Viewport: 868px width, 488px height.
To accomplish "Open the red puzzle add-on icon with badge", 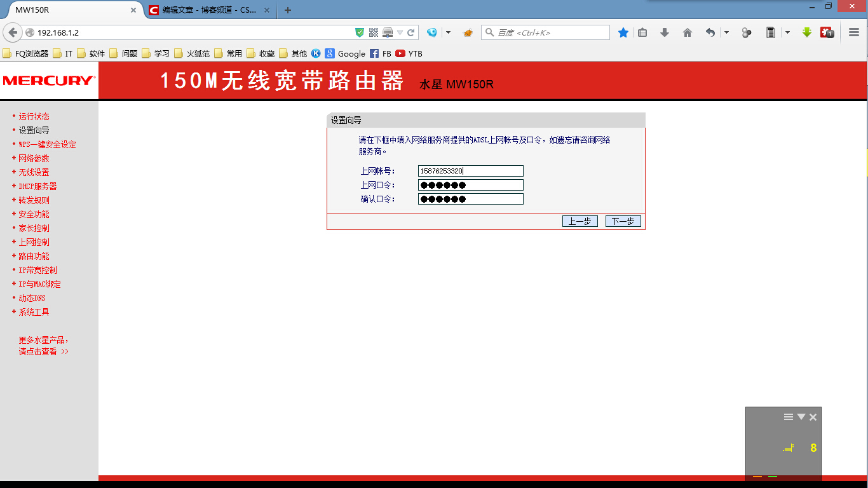I will click(827, 32).
